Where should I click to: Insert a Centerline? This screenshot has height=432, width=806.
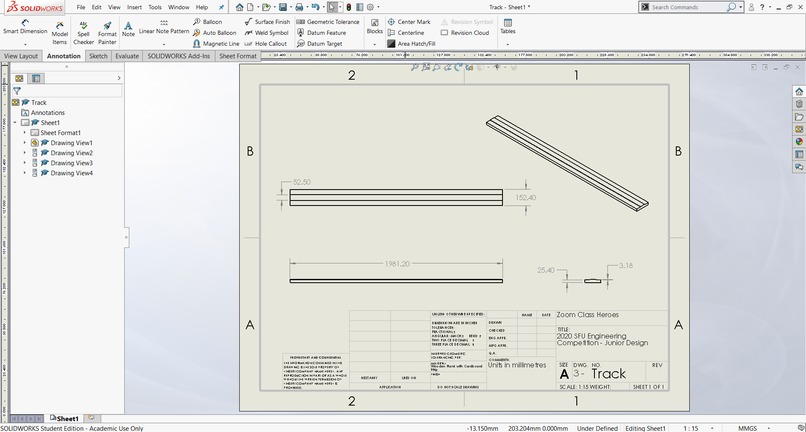point(406,32)
